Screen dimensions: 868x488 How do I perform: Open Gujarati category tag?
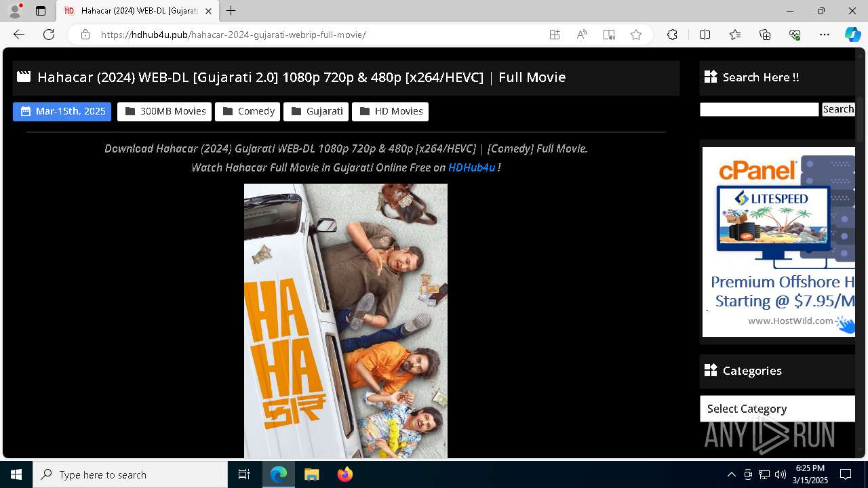[x=316, y=111]
